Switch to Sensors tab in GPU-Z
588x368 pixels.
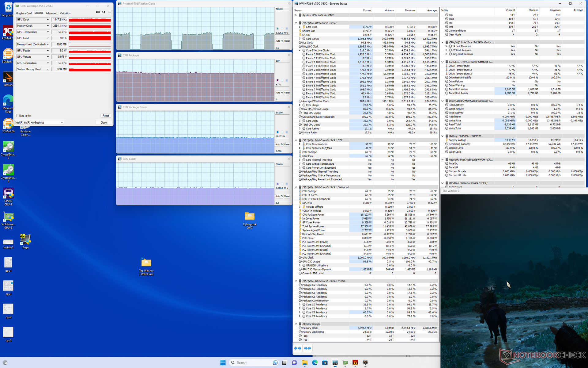click(x=39, y=13)
